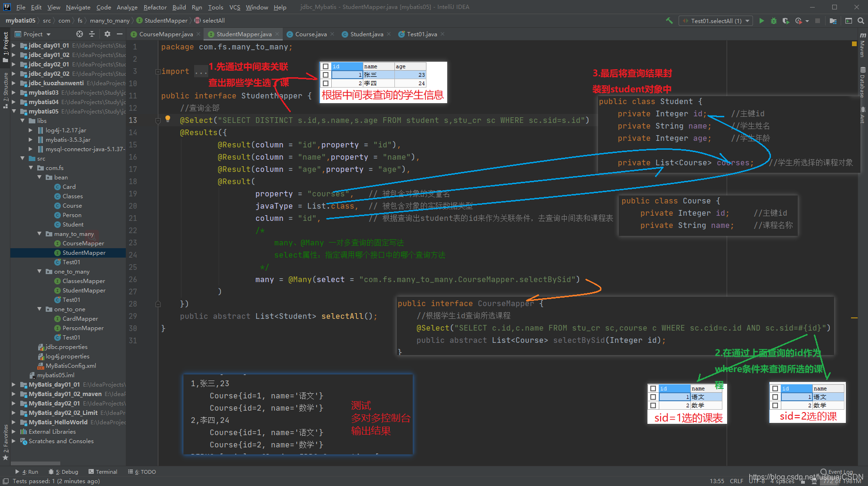
Task: Collapse the mybatis05 module node
Action: (14, 112)
